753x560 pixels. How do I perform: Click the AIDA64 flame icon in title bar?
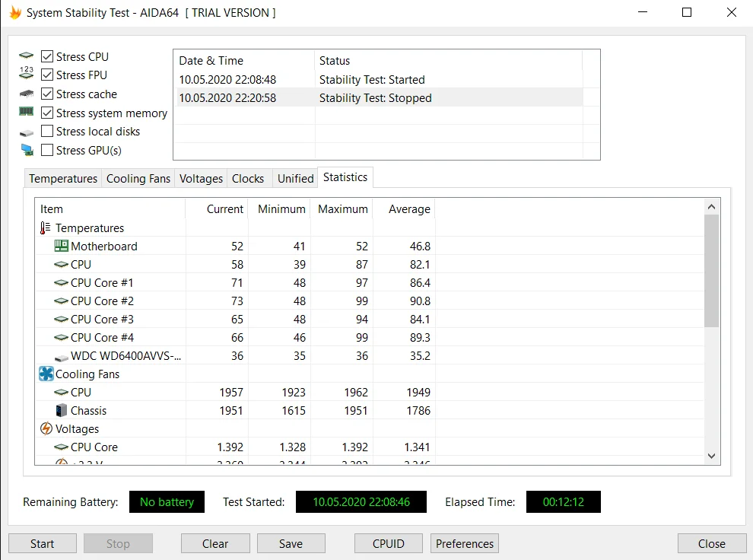(x=15, y=12)
